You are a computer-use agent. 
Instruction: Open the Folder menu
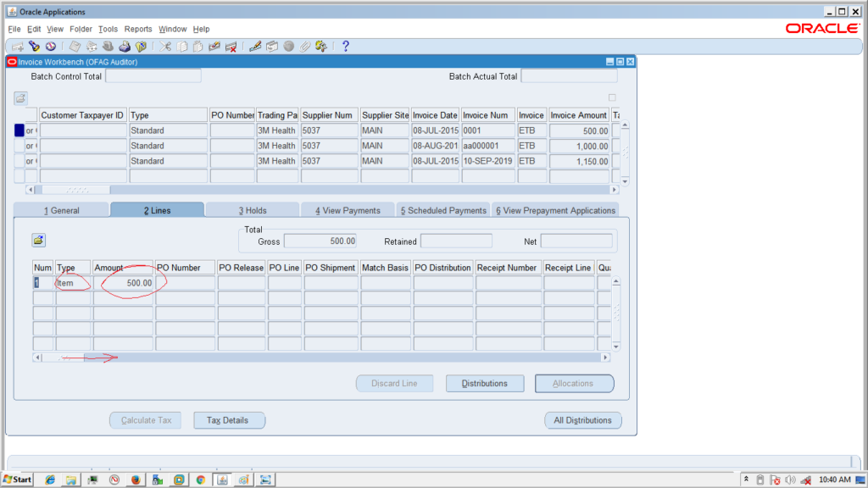pyautogui.click(x=81, y=29)
